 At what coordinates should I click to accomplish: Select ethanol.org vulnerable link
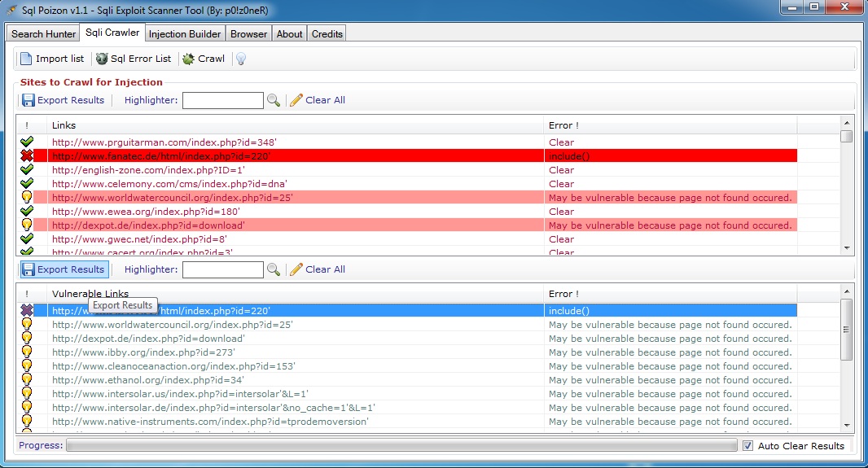pyautogui.click(x=148, y=380)
